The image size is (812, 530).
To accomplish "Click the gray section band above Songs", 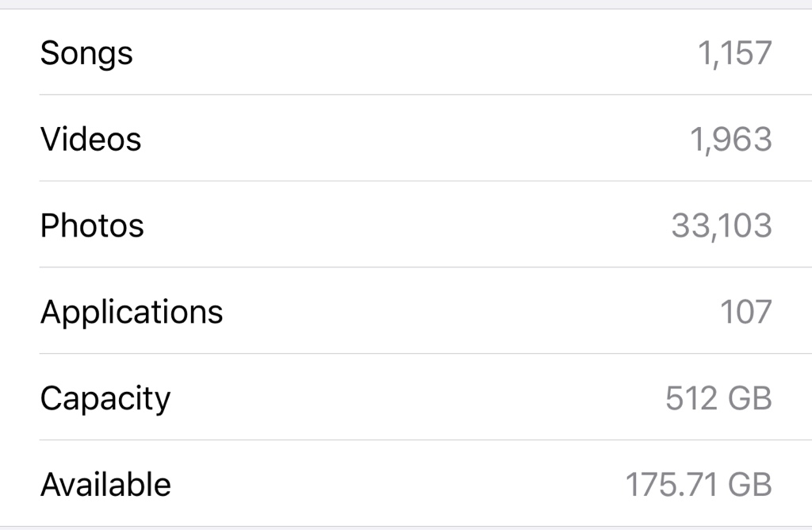I will point(406,4).
